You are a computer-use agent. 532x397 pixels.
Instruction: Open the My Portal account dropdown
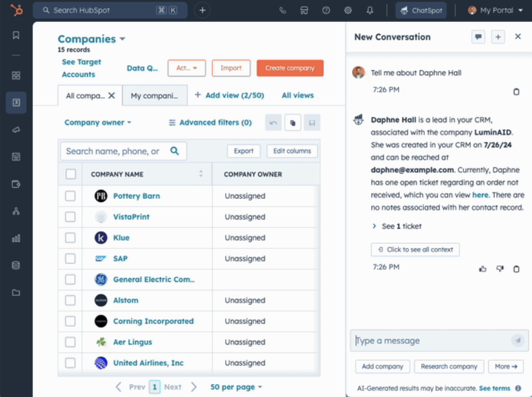click(x=495, y=10)
